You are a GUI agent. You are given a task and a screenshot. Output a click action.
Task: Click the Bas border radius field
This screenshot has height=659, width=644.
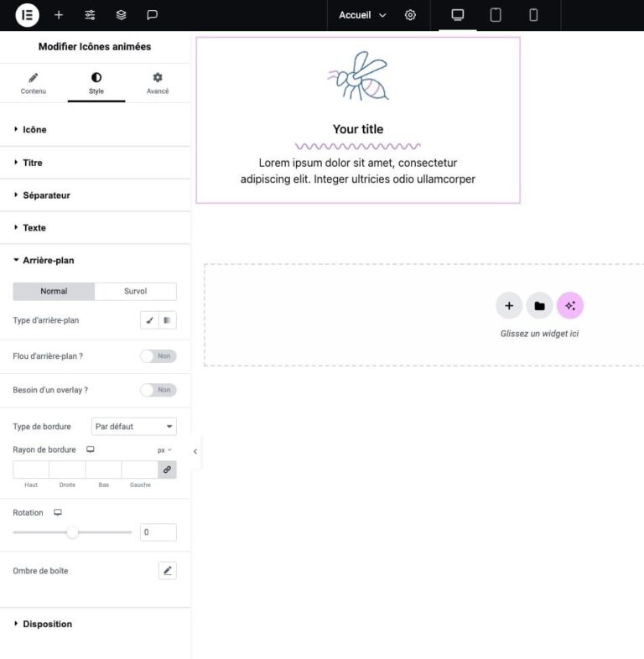point(103,470)
